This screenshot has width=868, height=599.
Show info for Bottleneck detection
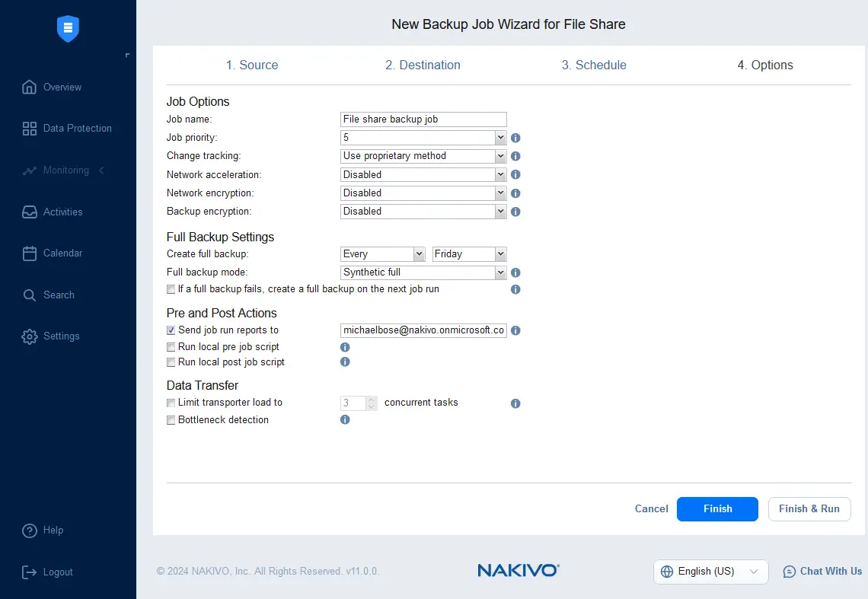coord(345,419)
